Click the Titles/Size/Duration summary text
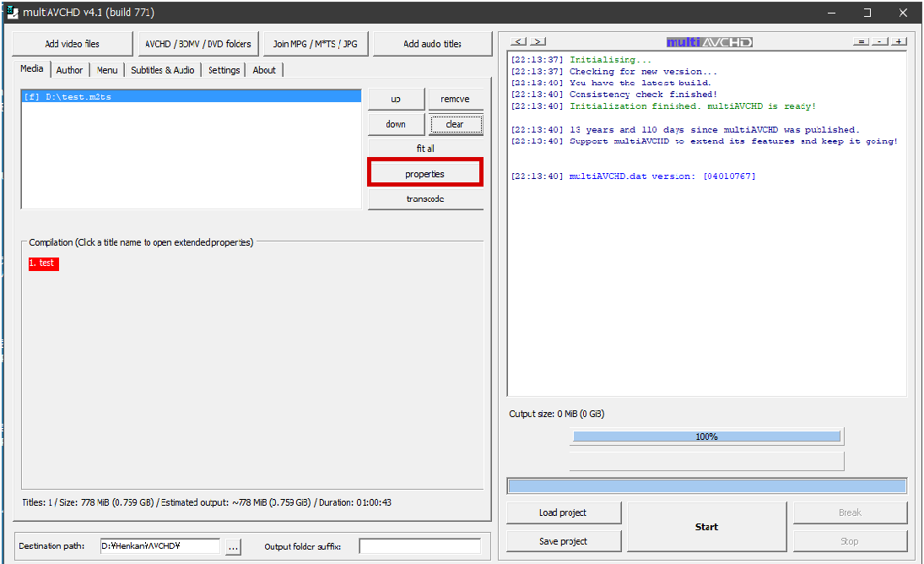 (x=207, y=502)
